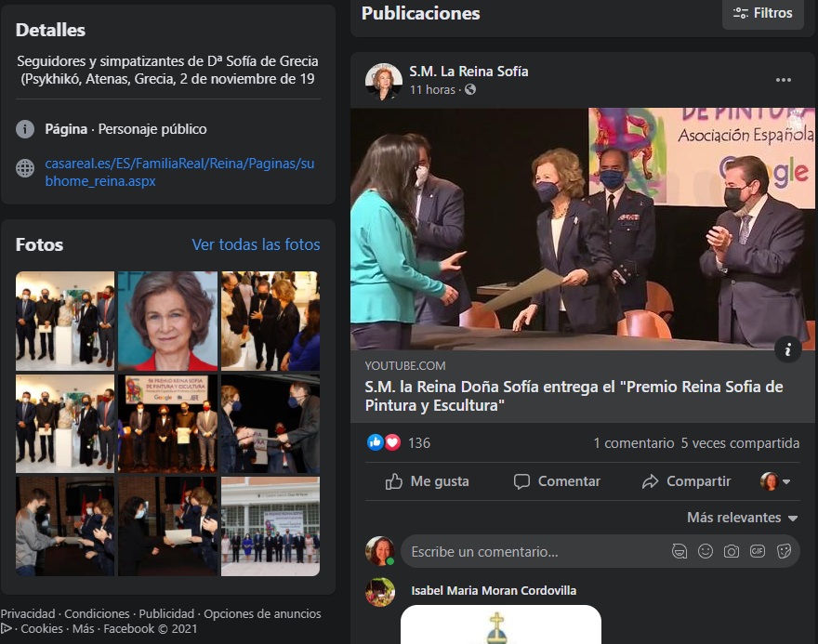Open the YouTube video preview image
818x644 pixels.
(582, 229)
